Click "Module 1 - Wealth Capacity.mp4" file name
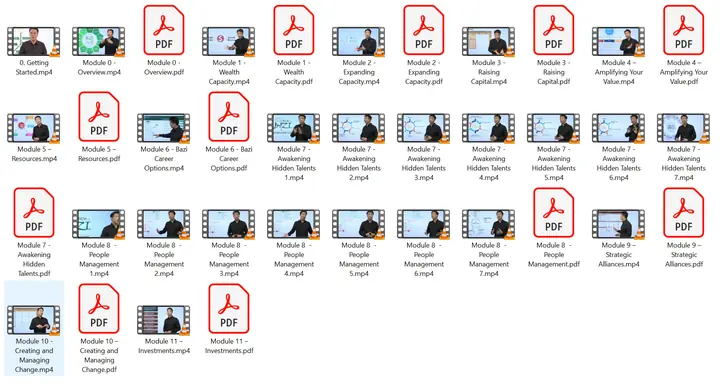Screen dimensions: 720x384 tap(229, 72)
